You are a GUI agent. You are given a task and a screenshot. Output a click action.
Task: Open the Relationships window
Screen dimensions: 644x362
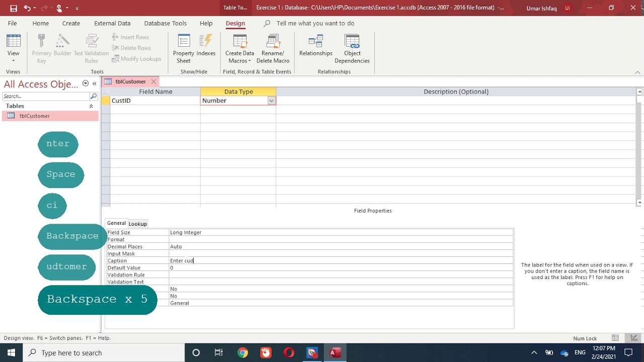coord(316,45)
